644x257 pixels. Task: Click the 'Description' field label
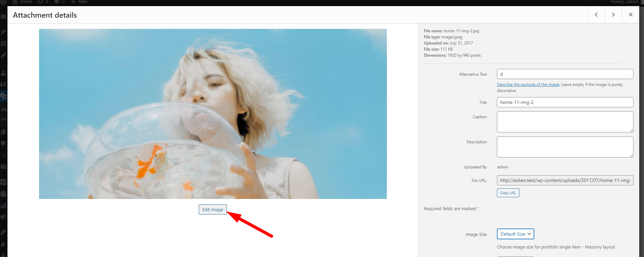(x=477, y=142)
